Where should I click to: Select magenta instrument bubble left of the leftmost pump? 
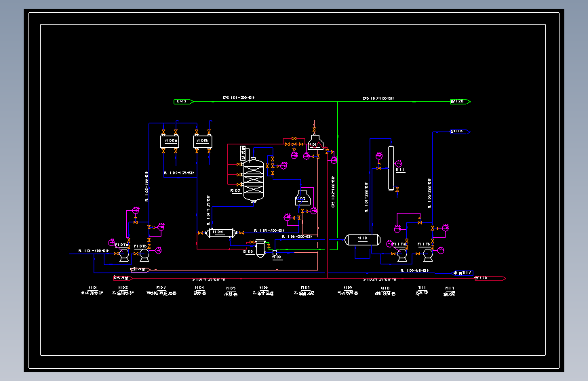(x=112, y=243)
